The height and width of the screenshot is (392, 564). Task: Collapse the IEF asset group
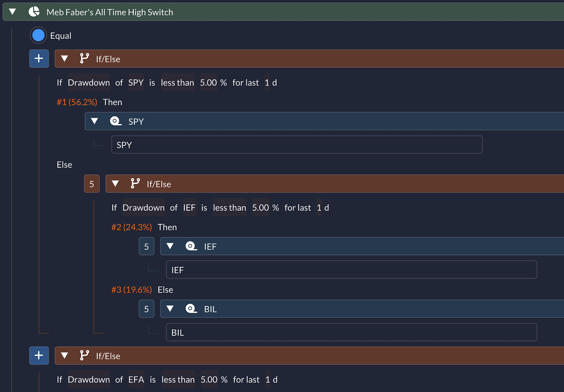170,246
